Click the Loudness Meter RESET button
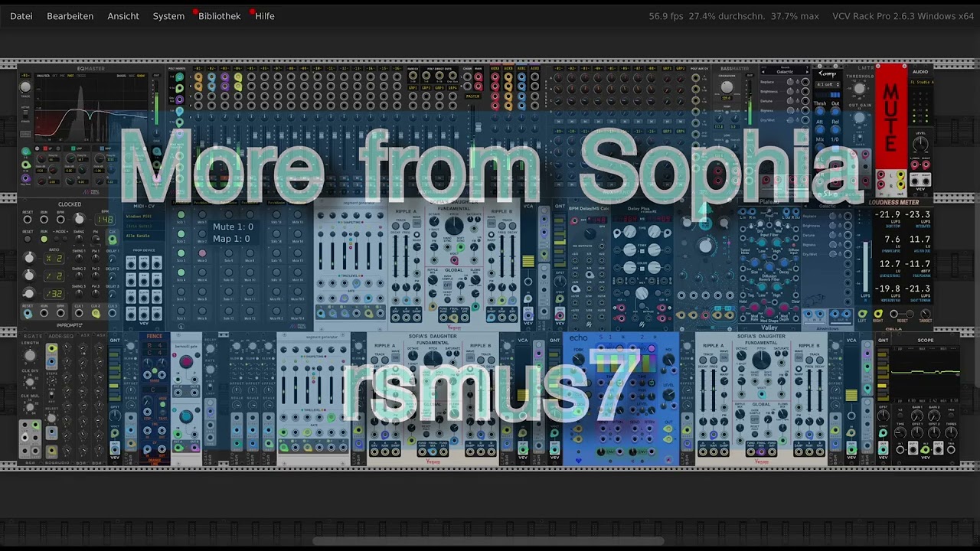Screen dimensions: 980x551 click(910, 314)
